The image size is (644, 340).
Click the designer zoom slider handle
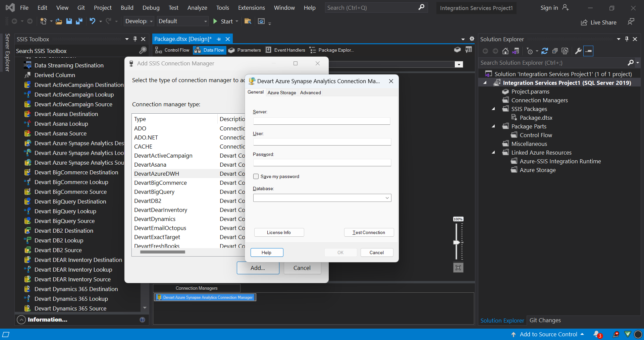457,242
